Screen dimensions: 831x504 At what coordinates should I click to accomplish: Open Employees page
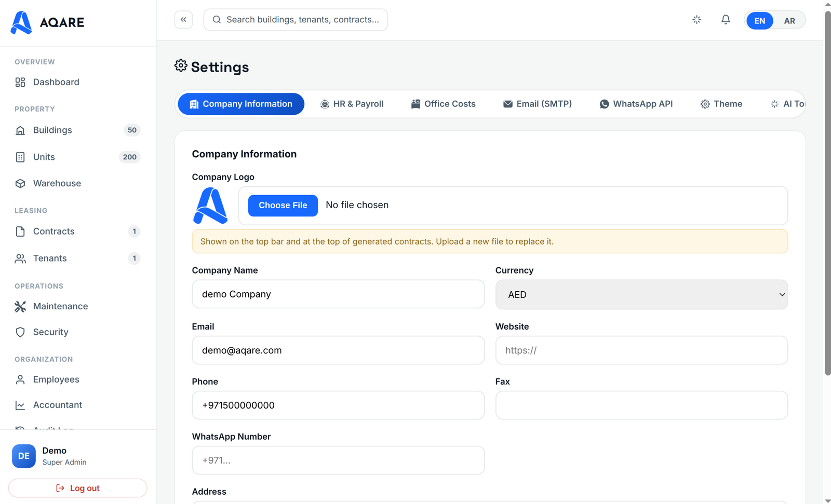tap(78, 379)
